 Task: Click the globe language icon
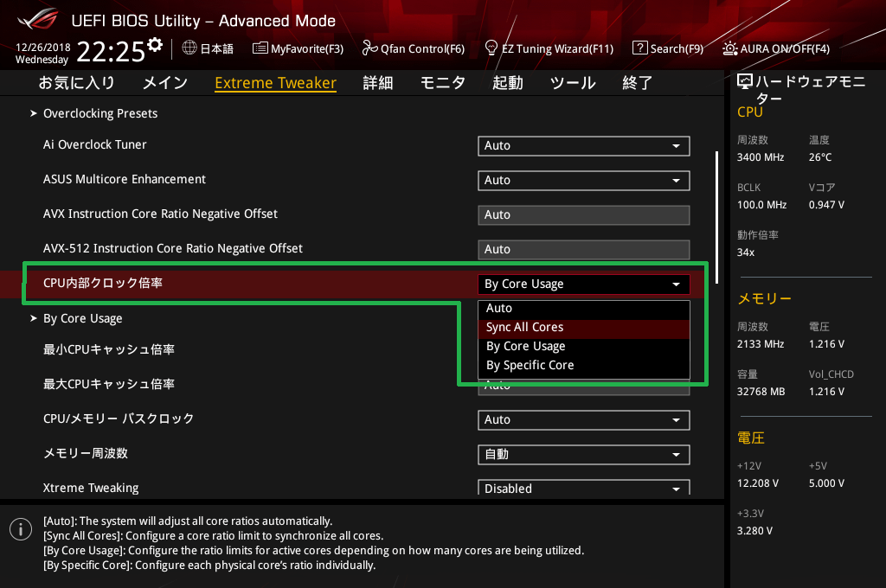[189, 48]
